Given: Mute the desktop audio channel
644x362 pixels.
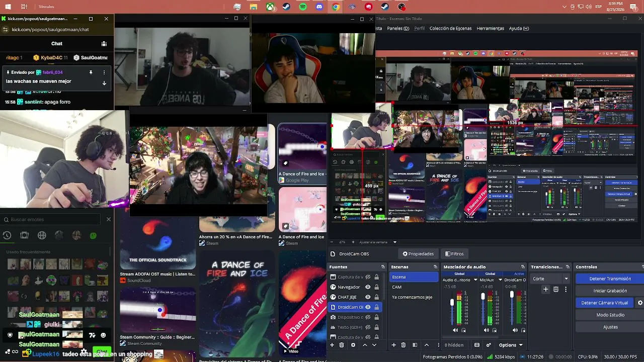Looking at the screenshot, I should tap(455, 330).
